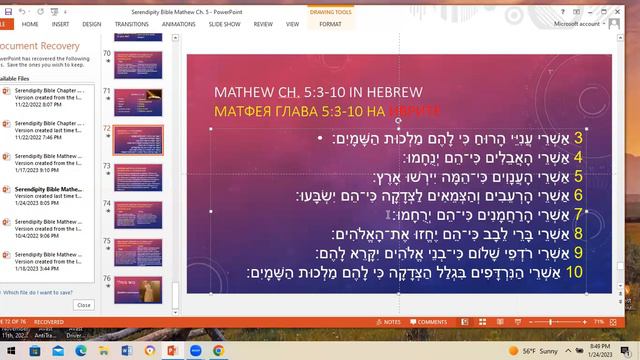
Task: Switch to the REVIEW ribbon tab
Action: coord(263,24)
